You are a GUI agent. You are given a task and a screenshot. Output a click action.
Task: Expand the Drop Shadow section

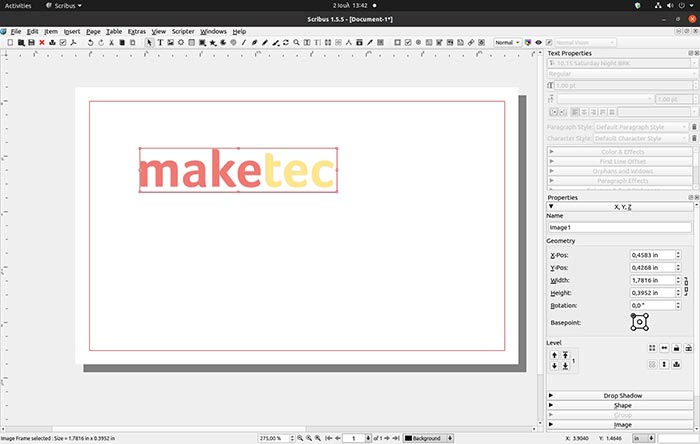click(620, 395)
